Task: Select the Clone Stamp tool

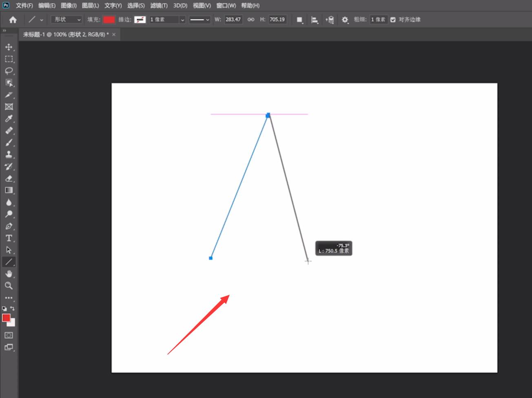Action: coord(9,154)
